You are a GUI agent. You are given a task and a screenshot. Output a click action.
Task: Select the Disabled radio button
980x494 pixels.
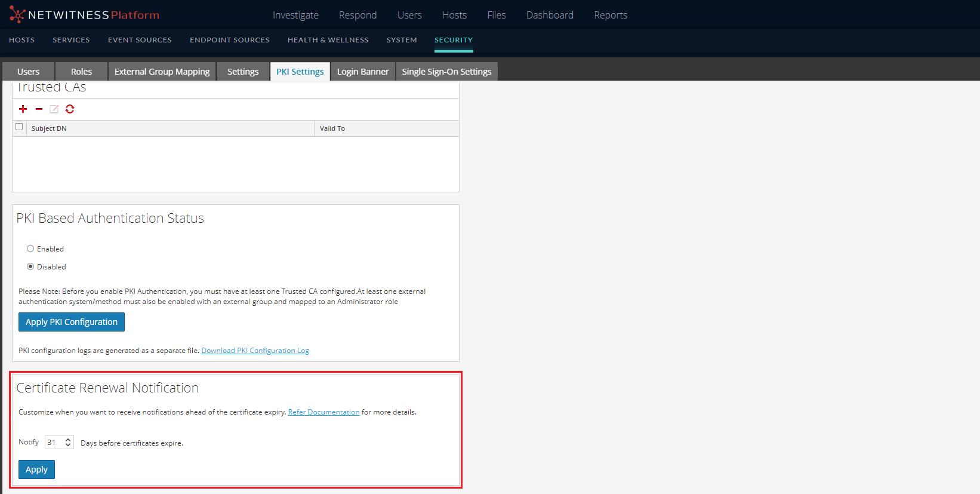pyautogui.click(x=30, y=267)
